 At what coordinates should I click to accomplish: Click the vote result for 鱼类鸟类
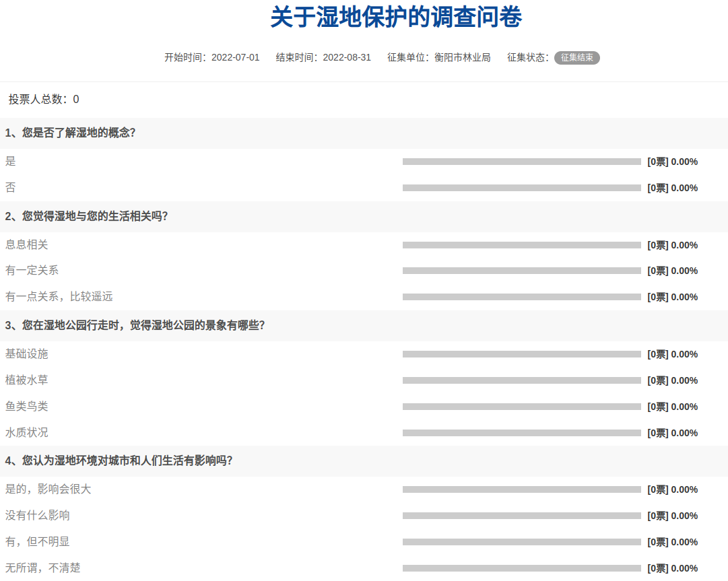[x=672, y=407]
